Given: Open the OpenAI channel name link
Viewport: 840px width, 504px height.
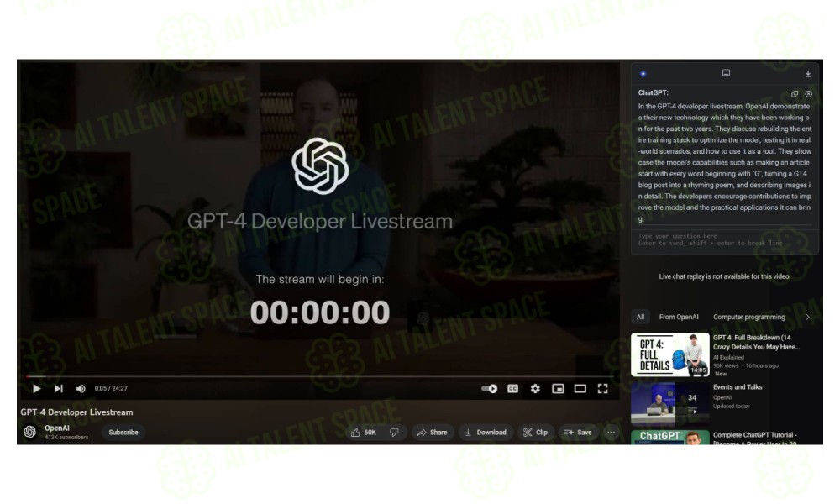Looking at the screenshot, I should point(57,428).
